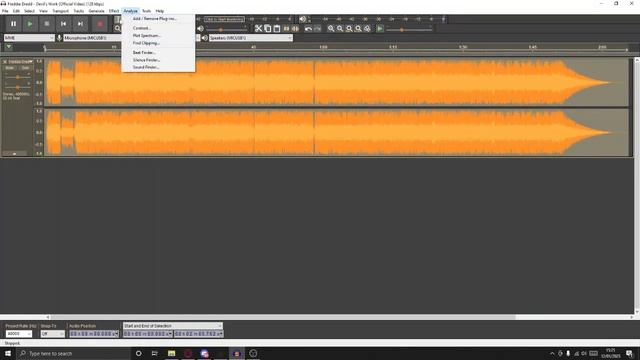Open the Snap-To dropdown
Viewport: 640px width, 360px height.
point(53,334)
